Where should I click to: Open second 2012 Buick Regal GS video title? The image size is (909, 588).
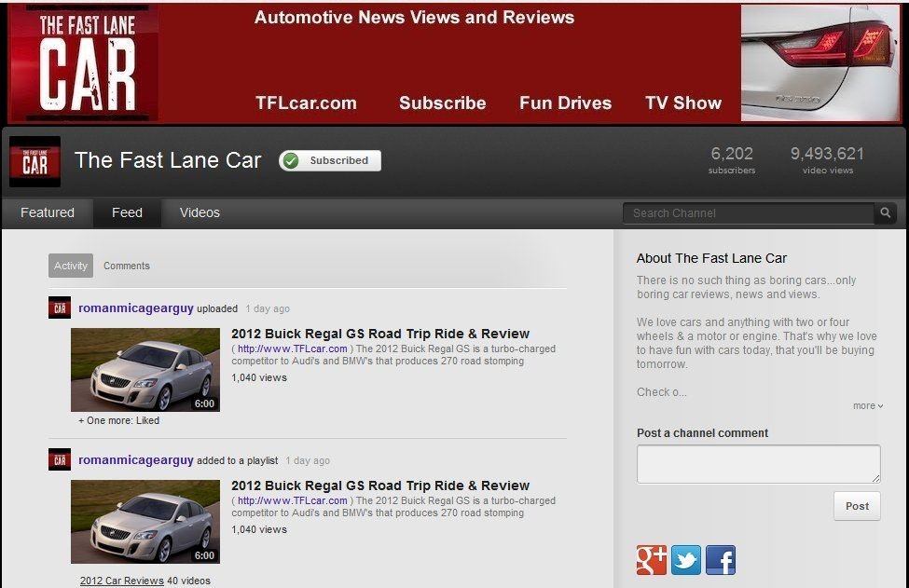tap(380, 485)
